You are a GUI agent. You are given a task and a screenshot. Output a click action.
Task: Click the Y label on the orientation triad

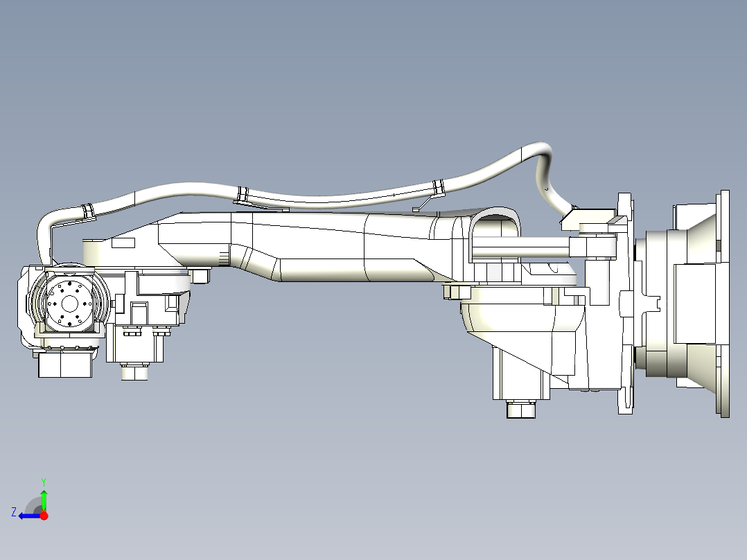pyautogui.click(x=44, y=480)
